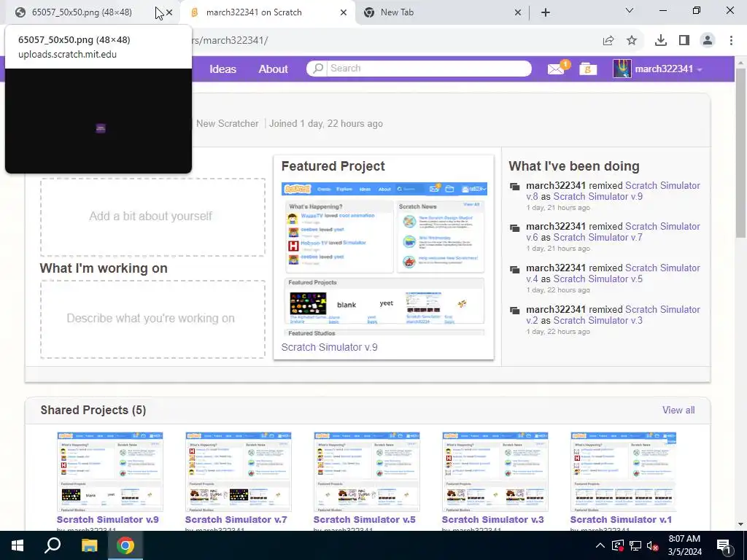Open Chrome downloads icon
This screenshot has width=747, height=560.
coord(661,41)
